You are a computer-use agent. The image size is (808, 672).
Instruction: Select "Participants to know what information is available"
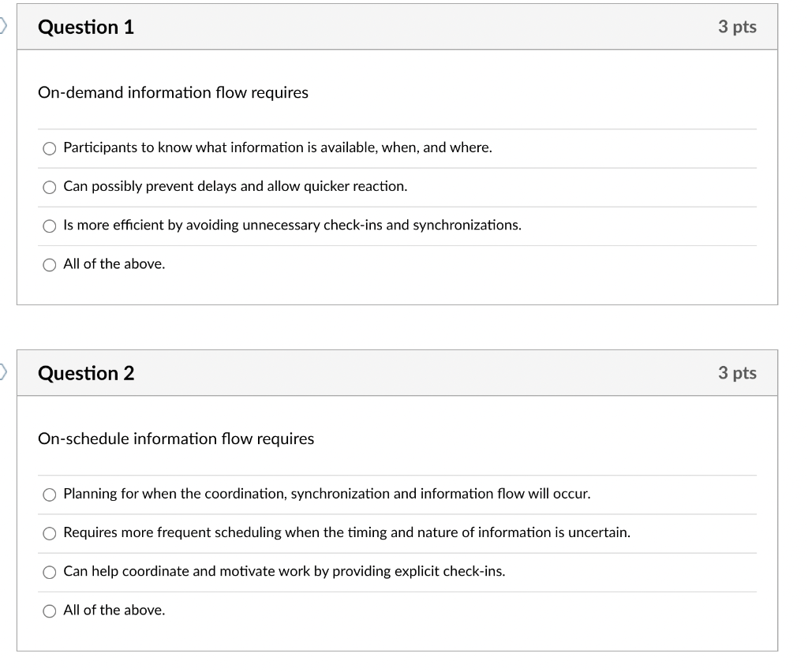pos(49,147)
